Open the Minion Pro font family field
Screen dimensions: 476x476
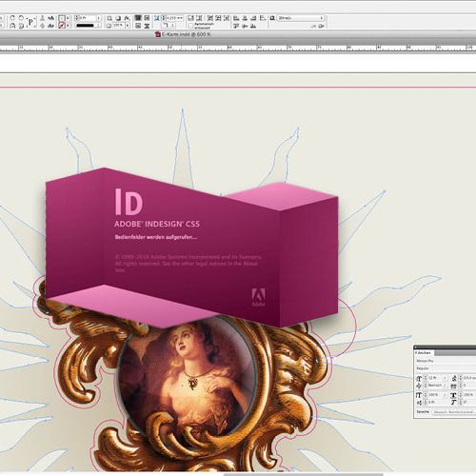(446, 361)
